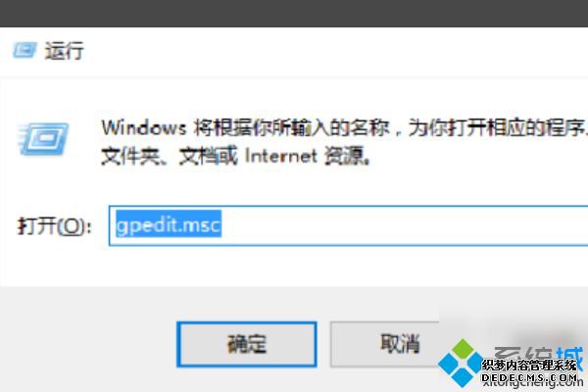Click the small Run icon in title bar
This screenshot has height=392, width=588.
coord(24,50)
